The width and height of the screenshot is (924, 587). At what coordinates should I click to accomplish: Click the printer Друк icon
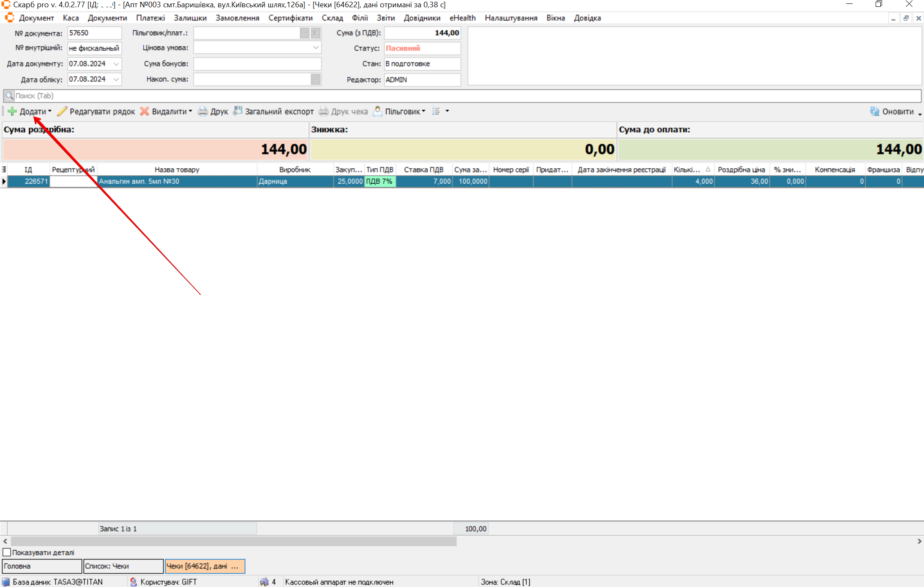pos(203,111)
